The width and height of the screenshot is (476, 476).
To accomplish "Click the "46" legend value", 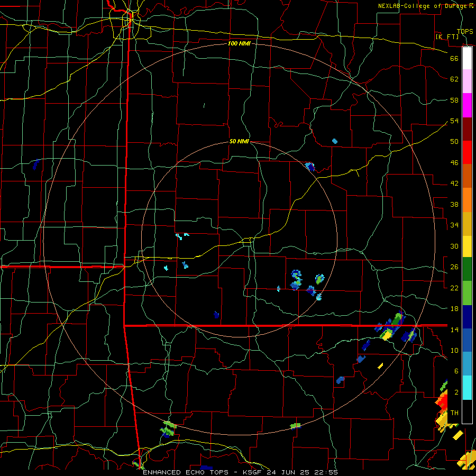I will pos(454,162).
